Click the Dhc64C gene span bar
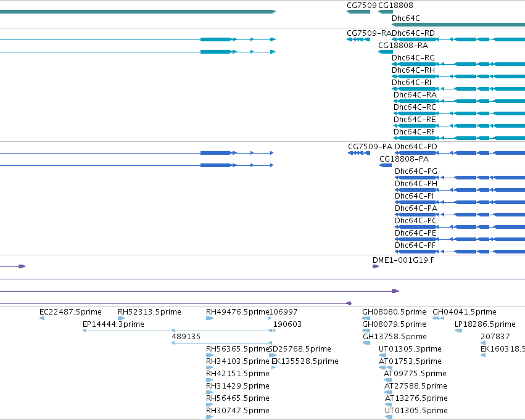This screenshot has width=525, height=420. coord(458,25)
